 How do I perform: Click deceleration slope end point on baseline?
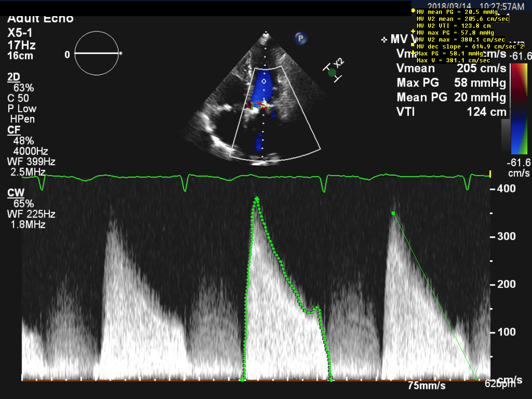point(477,379)
